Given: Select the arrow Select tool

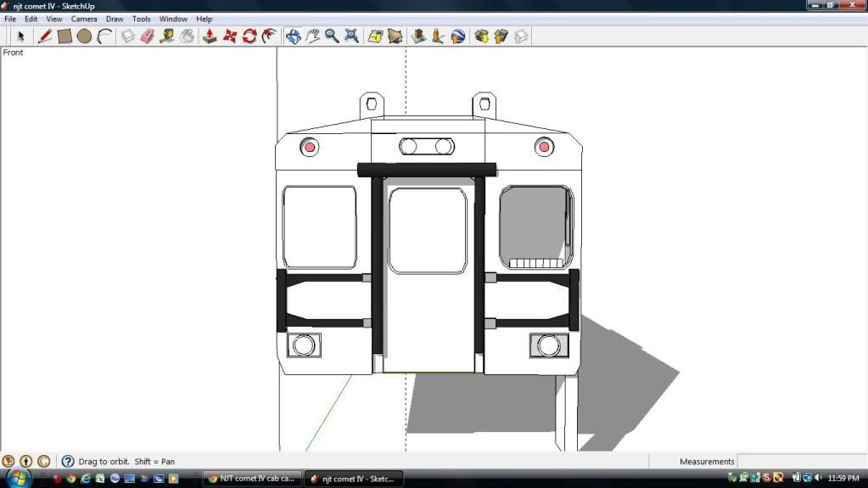Looking at the screenshot, I should point(21,36).
